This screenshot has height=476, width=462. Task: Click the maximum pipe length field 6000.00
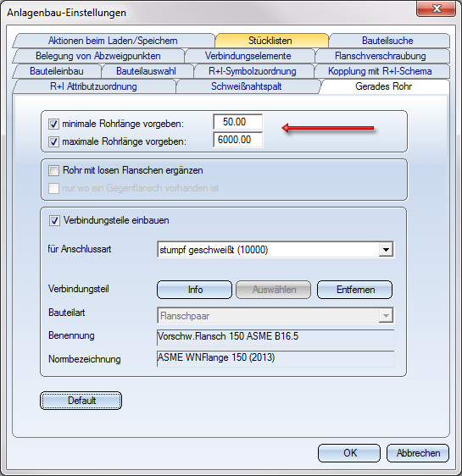[x=238, y=140]
